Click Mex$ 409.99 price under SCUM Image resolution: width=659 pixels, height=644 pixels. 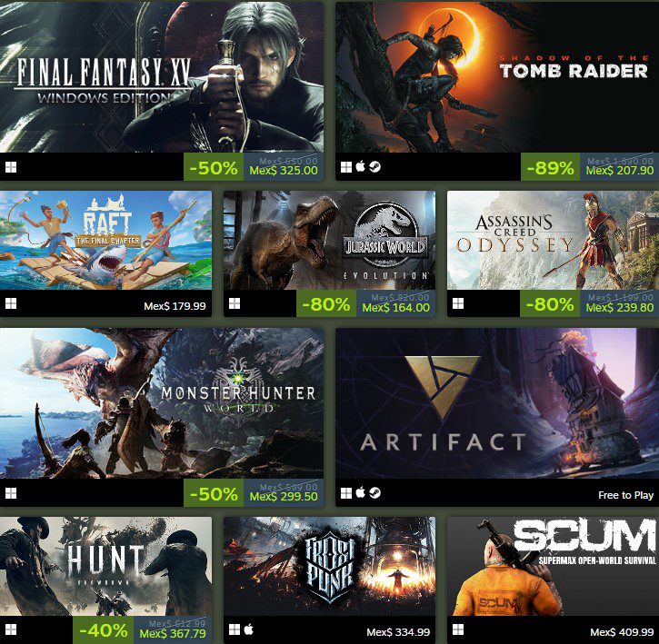pyautogui.click(x=622, y=632)
